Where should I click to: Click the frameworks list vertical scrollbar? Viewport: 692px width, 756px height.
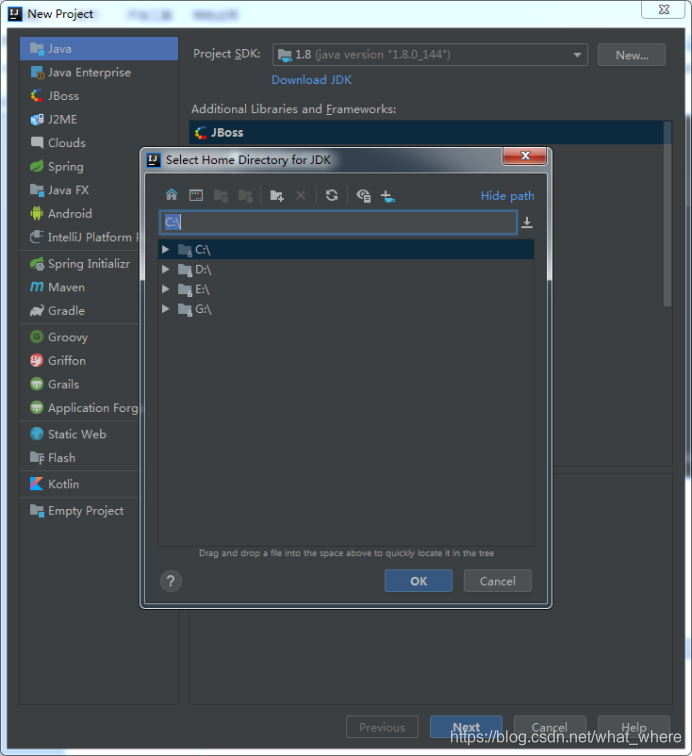[667, 214]
